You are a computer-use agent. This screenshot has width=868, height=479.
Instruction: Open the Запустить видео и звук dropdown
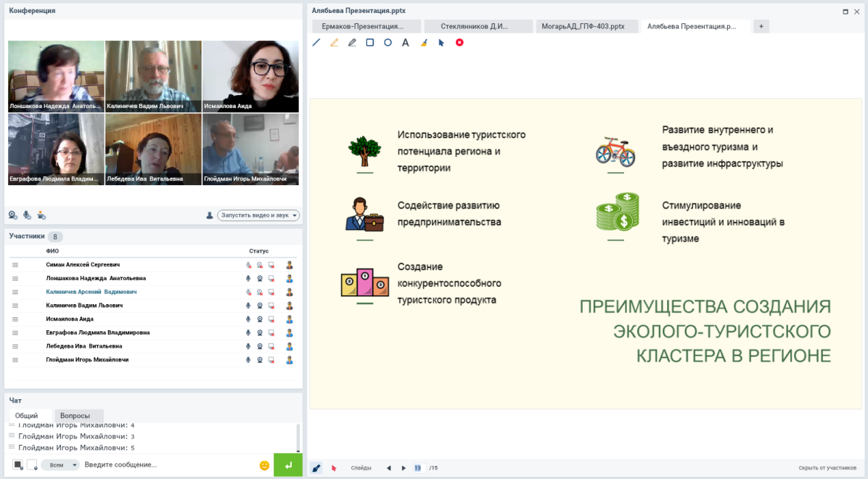(x=258, y=216)
